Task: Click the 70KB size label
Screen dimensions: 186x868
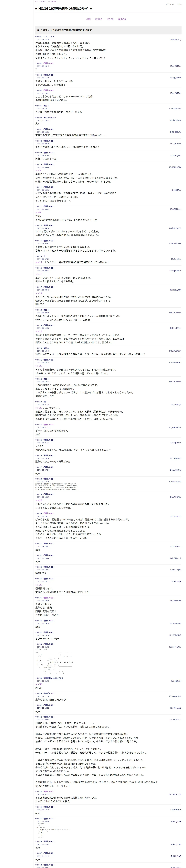Action: 180,4
